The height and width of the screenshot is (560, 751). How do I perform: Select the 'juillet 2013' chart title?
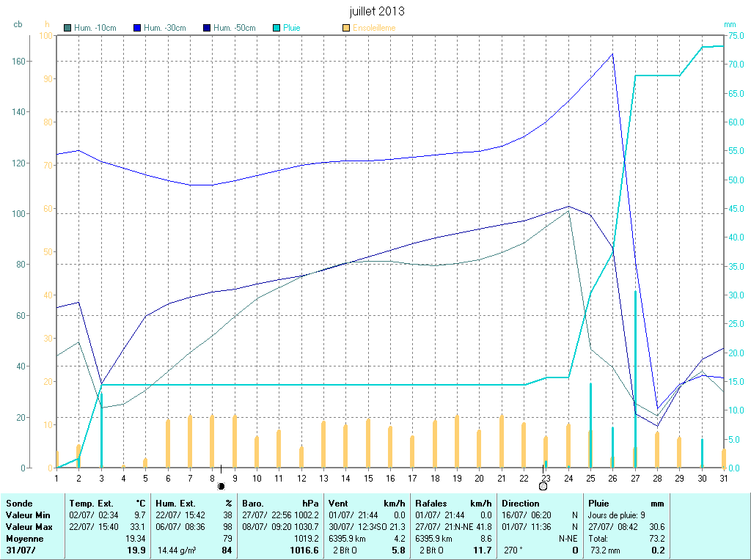tap(377, 12)
